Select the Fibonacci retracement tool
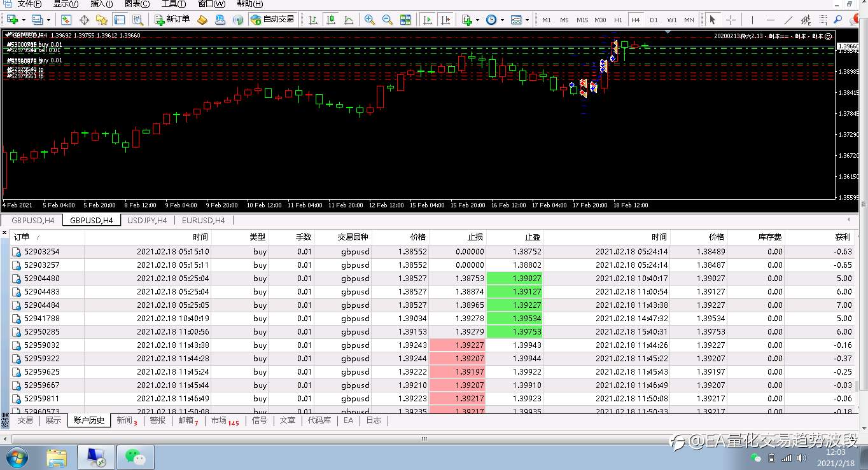 [x=823, y=20]
